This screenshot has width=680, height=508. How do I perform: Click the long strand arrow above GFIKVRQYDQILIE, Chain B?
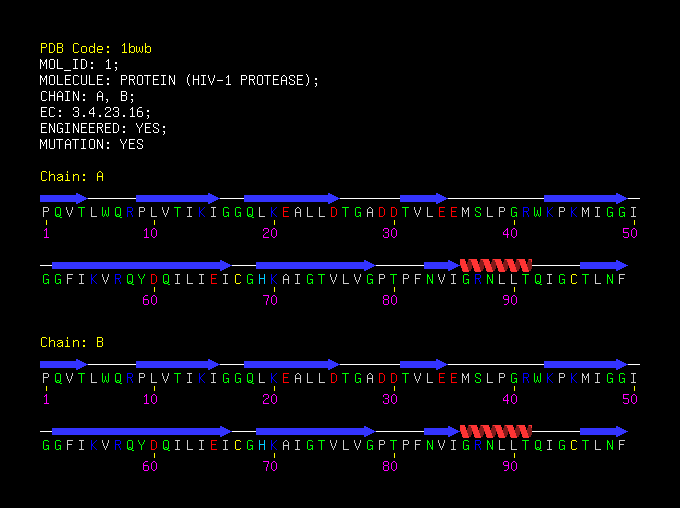[x=142, y=431]
